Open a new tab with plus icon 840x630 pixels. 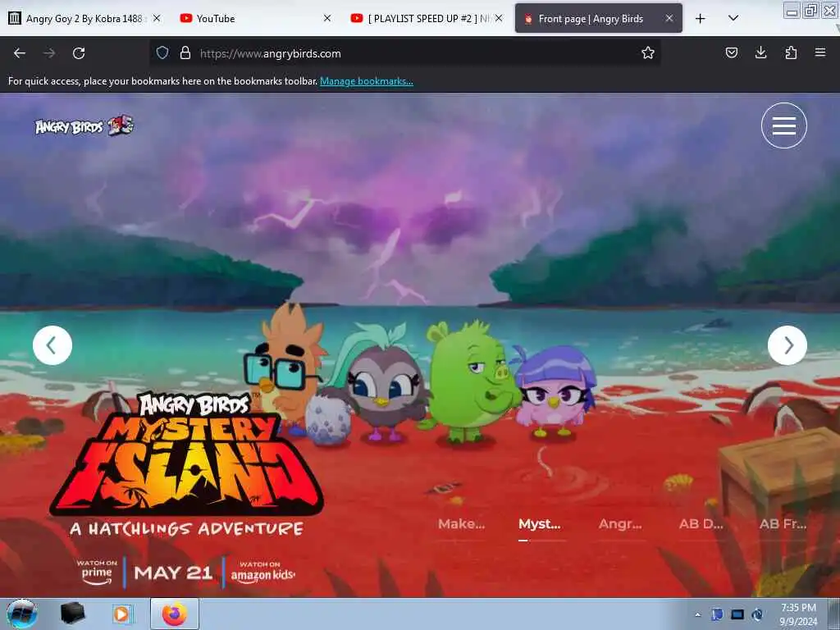click(x=701, y=19)
